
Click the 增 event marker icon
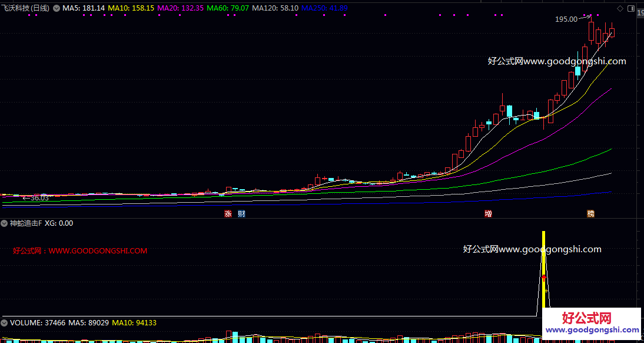(488, 213)
